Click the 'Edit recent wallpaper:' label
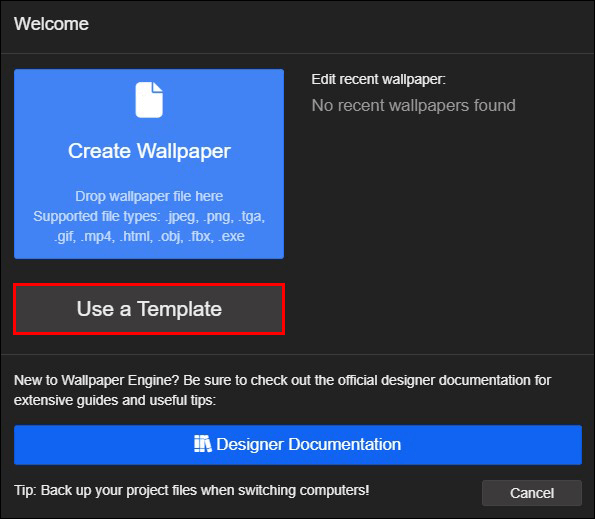This screenshot has width=595, height=519. (378, 79)
